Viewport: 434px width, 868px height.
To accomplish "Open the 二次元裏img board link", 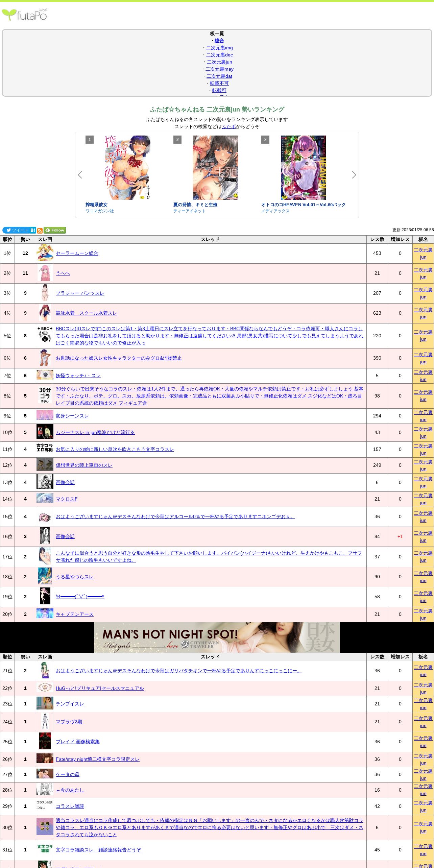I will [x=219, y=48].
